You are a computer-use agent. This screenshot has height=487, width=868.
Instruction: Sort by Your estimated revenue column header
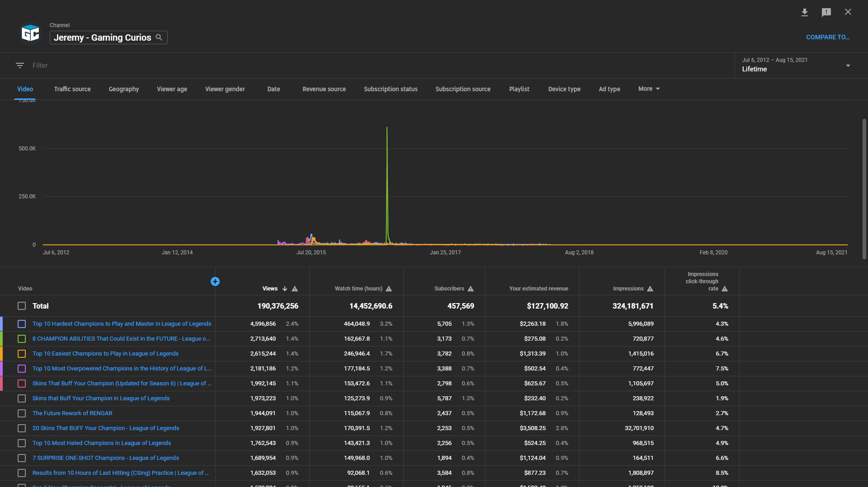pos(539,289)
